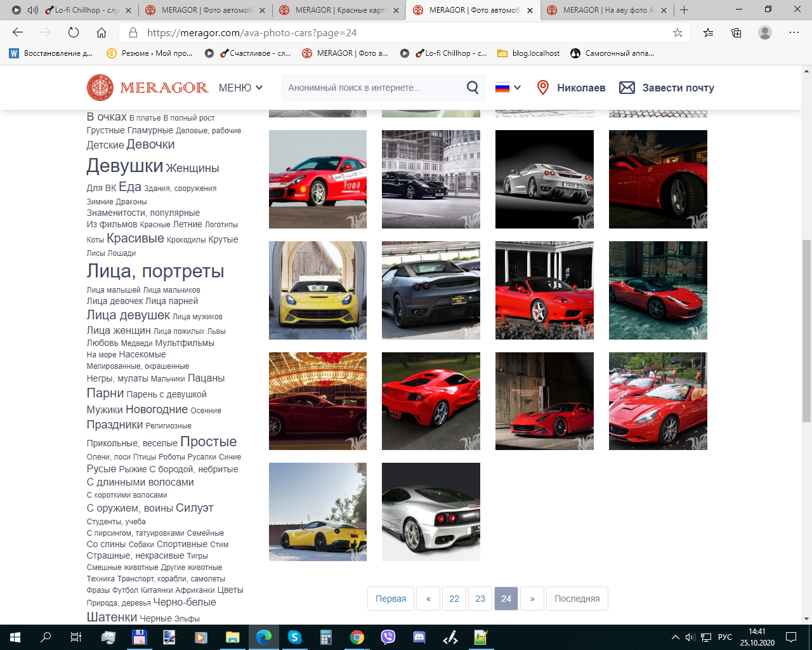
Task: Click the envelope icon for Завести почту
Action: click(x=627, y=88)
